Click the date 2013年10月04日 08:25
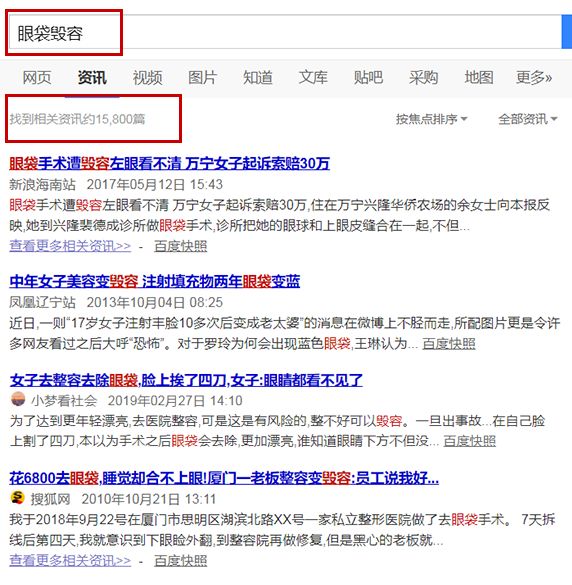This screenshot has width=572, height=585. tap(155, 302)
